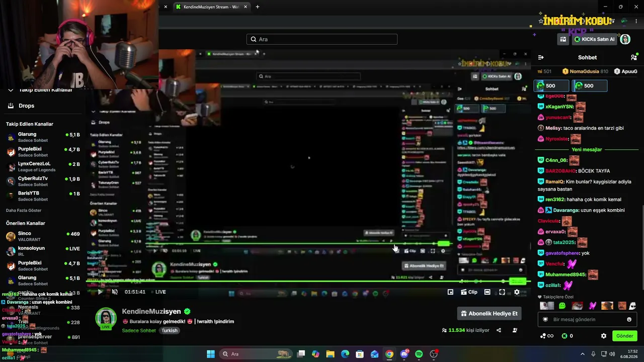Open Microsoft Edge from the taskbar
644x362 pixels.
(345, 354)
